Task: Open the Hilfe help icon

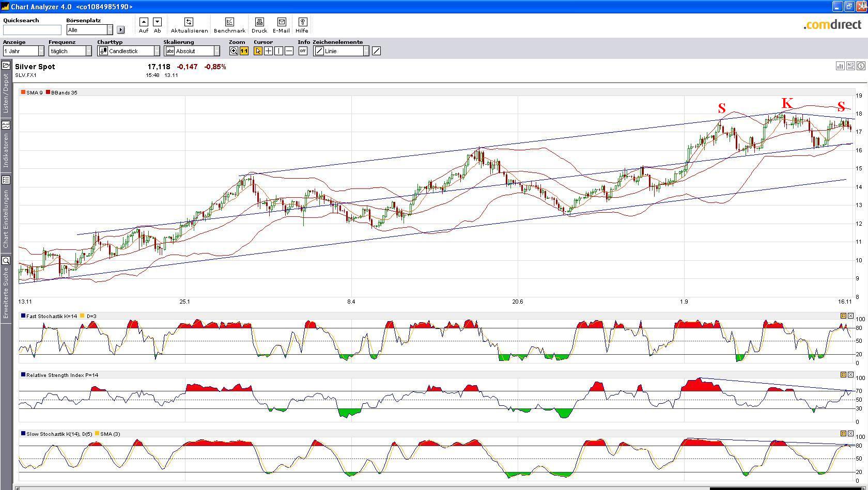Action: pos(302,22)
